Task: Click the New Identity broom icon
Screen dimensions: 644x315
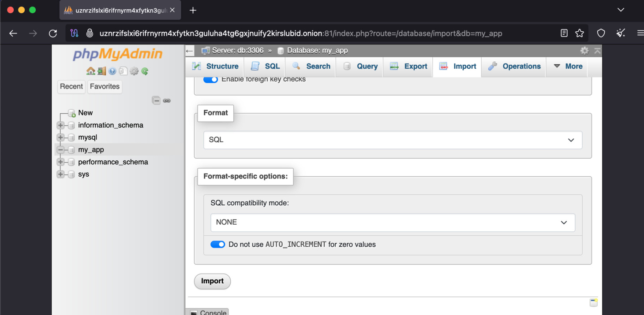Action: 621,33
